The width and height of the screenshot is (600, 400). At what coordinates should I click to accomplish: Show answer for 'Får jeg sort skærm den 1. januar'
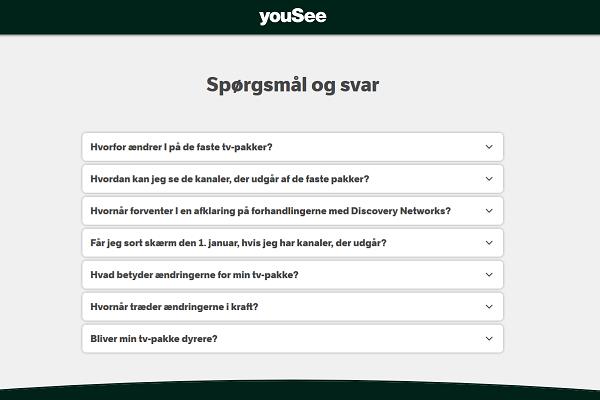click(238, 243)
